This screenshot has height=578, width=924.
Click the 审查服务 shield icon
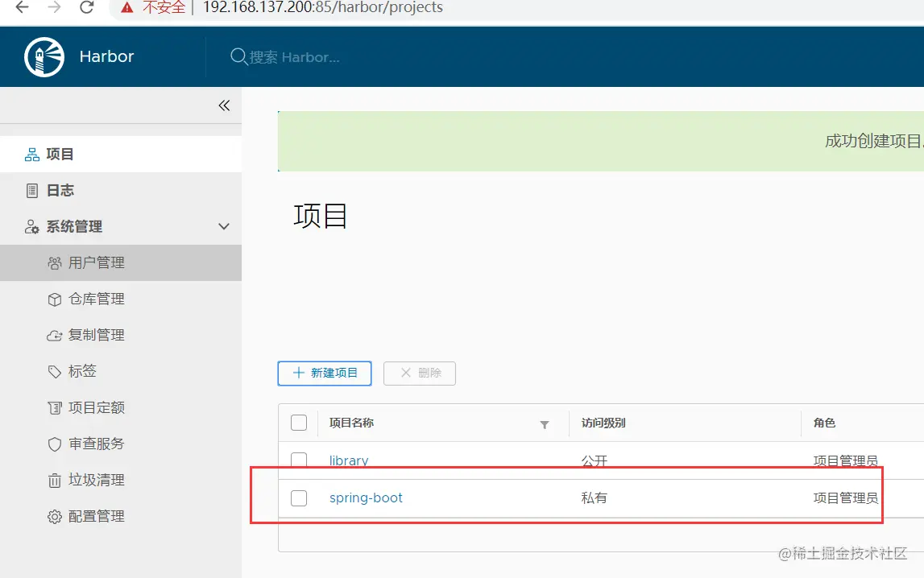(x=54, y=444)
